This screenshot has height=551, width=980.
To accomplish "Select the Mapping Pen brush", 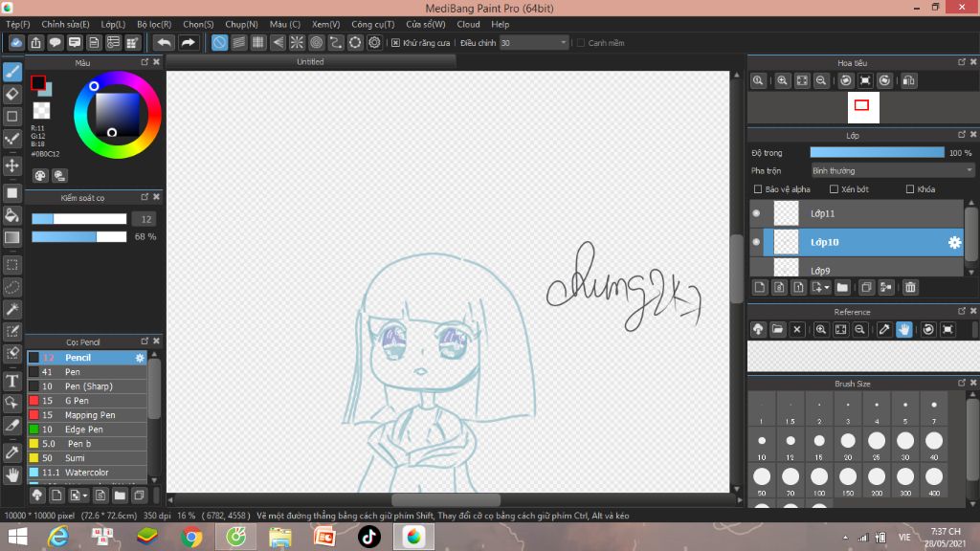I will pyautogui.click(x=87, y=415).
